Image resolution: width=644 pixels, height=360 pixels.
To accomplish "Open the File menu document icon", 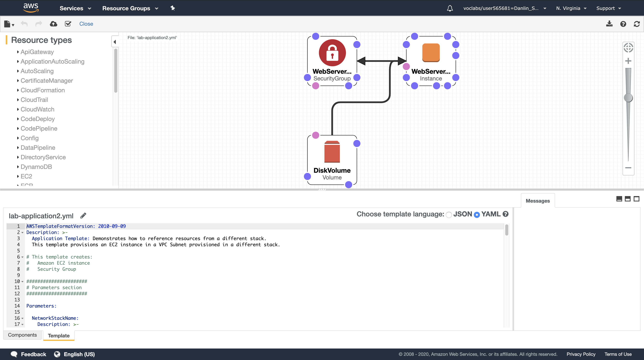I will point(8,24).
